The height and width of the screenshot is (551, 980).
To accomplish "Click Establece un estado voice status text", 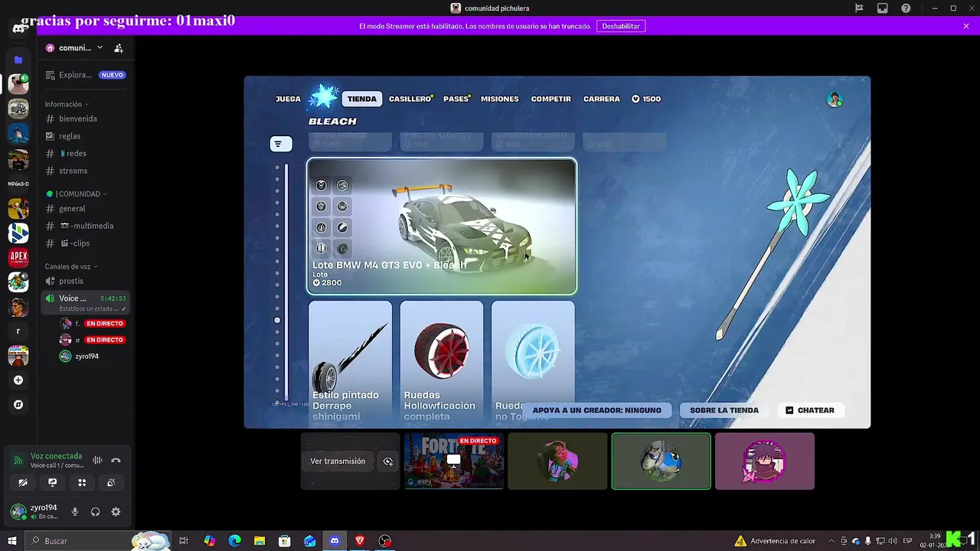I will point(89,309).
